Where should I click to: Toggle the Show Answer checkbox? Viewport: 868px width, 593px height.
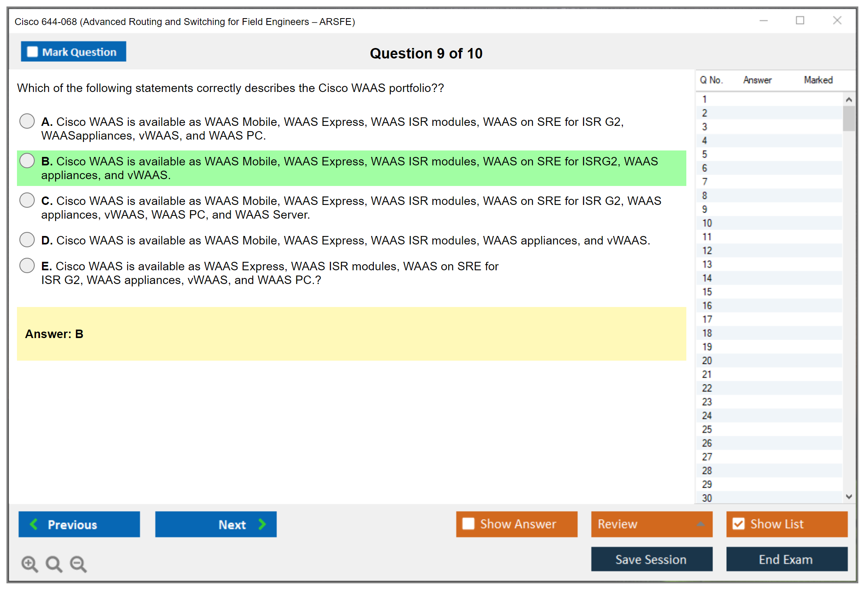pyautogui.click(x=468, y=524)
